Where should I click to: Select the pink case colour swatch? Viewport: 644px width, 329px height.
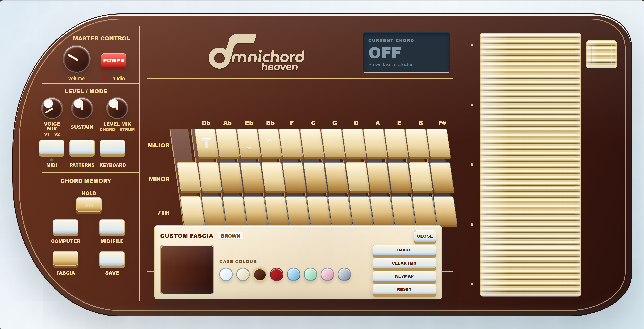(327, 274)
